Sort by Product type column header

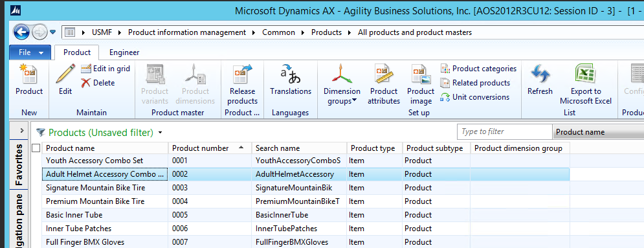[x=375, y=148]
